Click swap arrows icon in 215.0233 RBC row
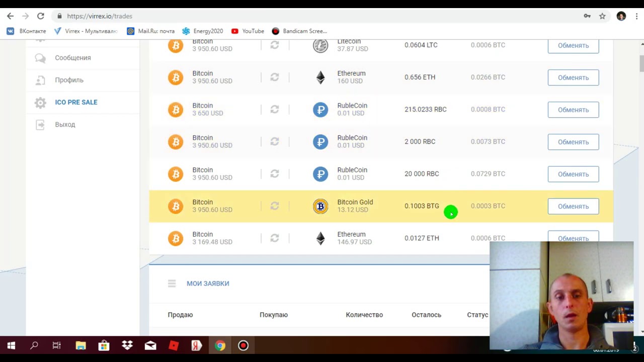The height and width of the screenshot is (362, 644). [274, 110]
